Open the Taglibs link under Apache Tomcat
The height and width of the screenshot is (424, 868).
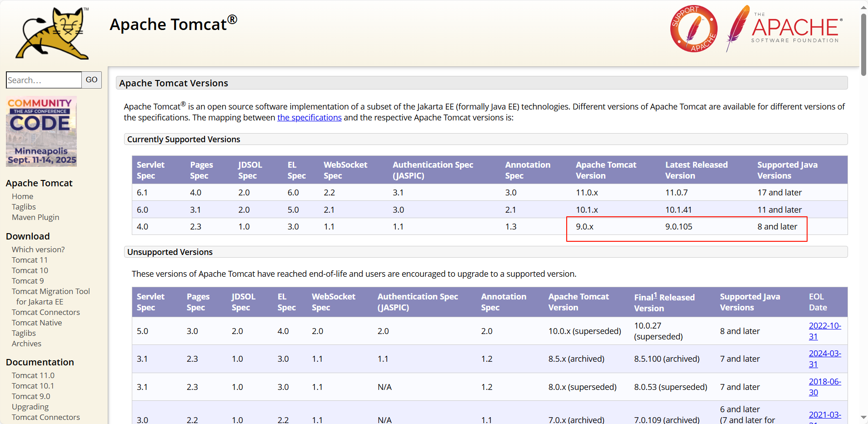(24, 207)
